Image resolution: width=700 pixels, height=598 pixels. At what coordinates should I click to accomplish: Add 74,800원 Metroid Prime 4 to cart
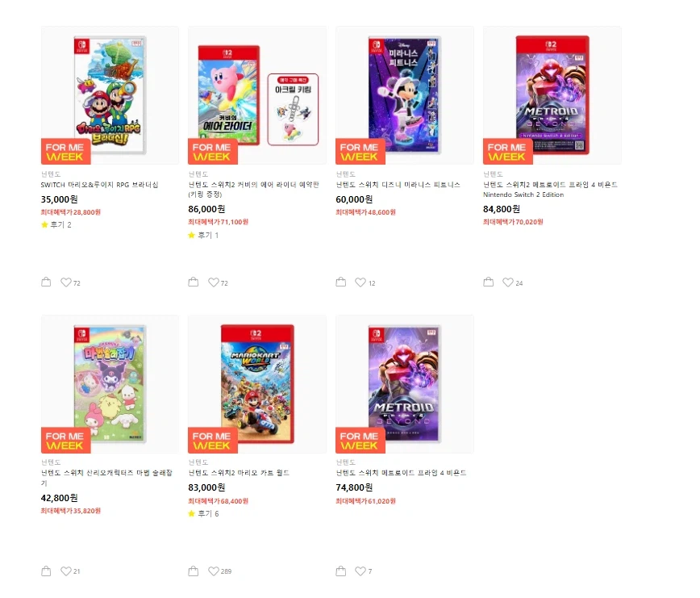pyautogui.click(x=341, y=571)
